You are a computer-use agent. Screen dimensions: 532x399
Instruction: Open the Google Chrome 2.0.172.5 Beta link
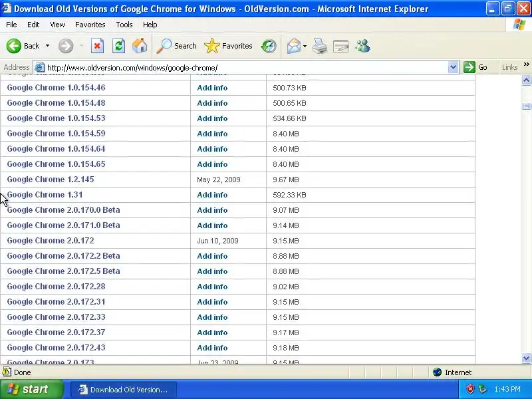click(63, 271)
